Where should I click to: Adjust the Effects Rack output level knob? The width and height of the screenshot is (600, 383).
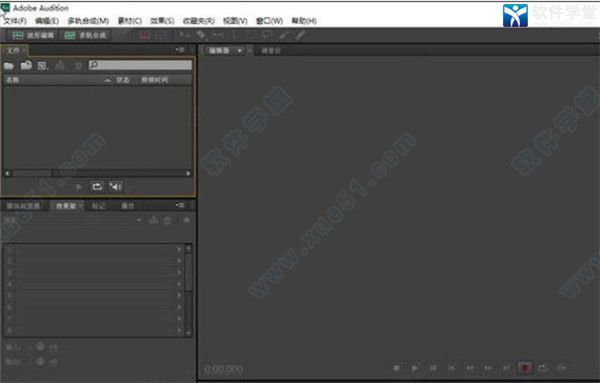click(x=40, y=361)
